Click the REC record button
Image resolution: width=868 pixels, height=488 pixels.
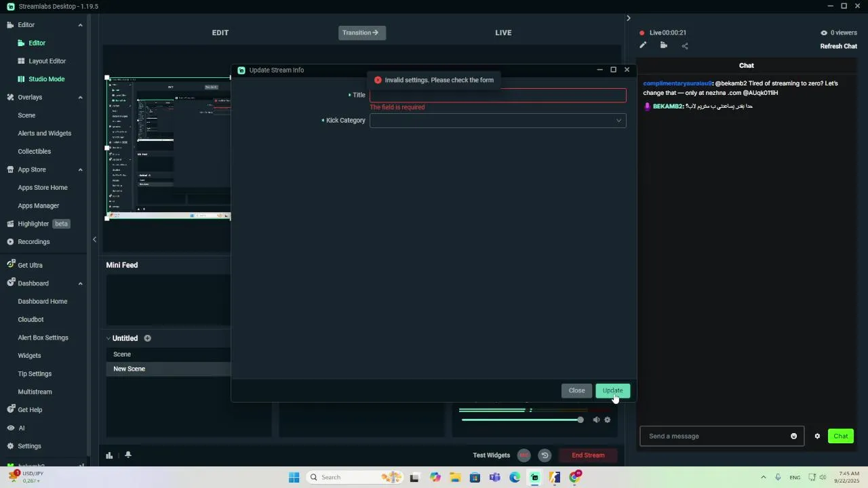[x=524, y=455]
